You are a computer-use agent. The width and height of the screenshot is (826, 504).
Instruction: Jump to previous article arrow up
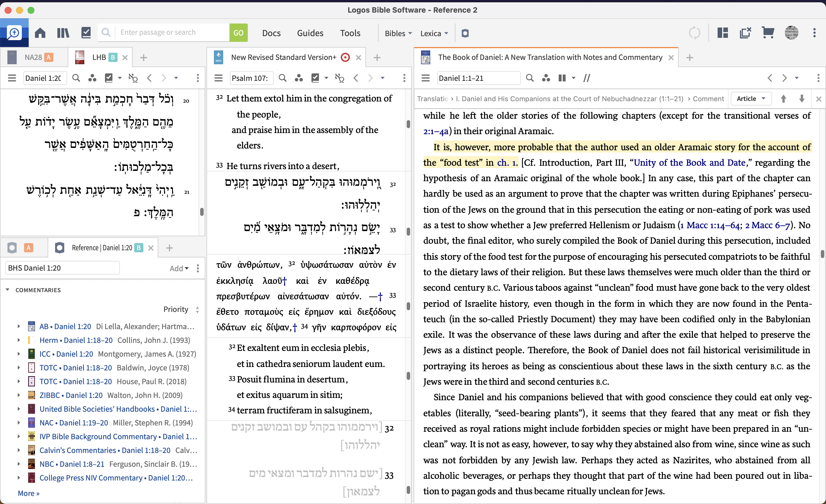[x=784, y=99]
